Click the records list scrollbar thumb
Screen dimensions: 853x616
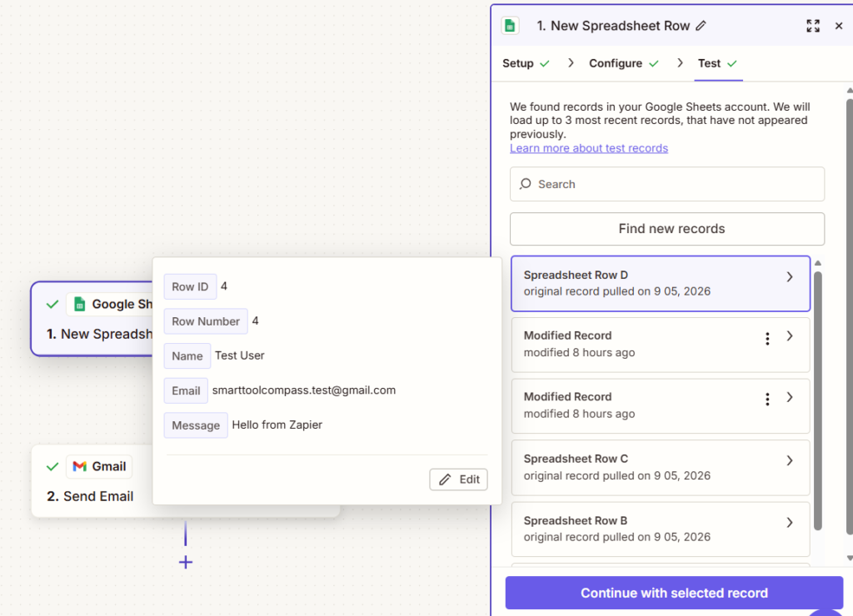818,400
